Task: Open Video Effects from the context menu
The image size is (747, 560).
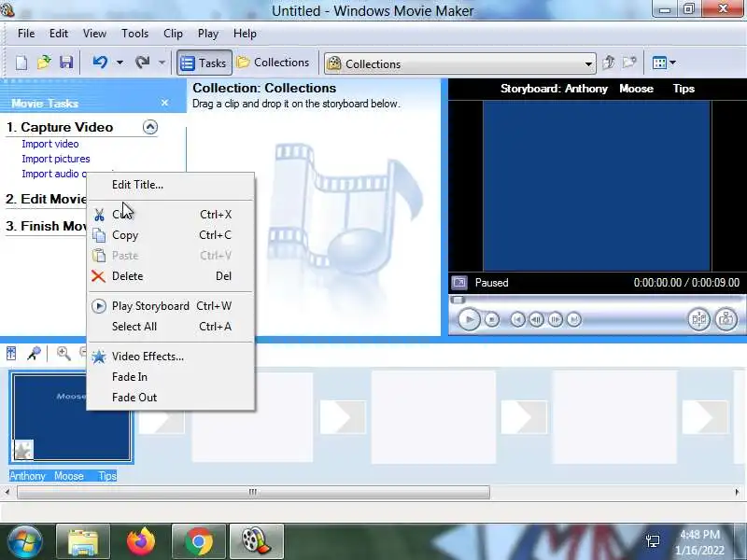Action: (x=171, y=357)
